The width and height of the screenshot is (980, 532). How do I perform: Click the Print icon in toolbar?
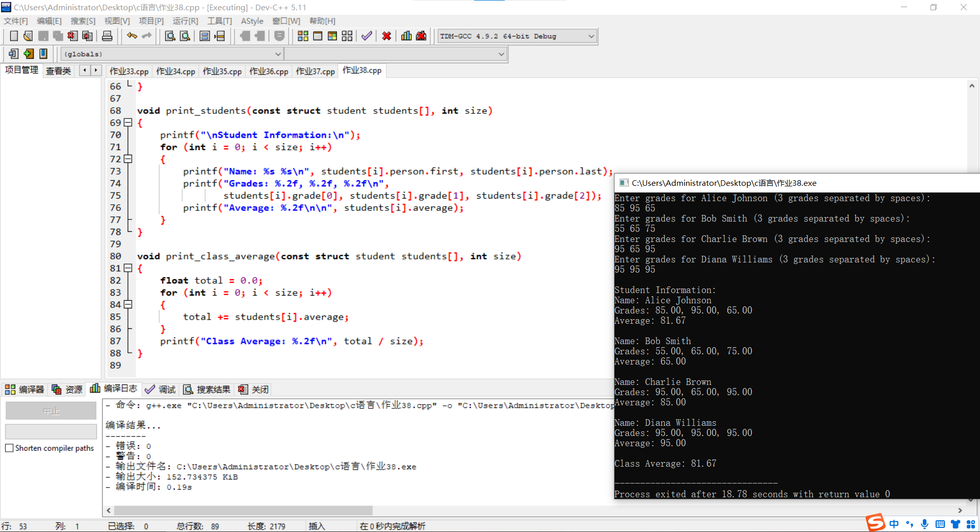(107, 36)
